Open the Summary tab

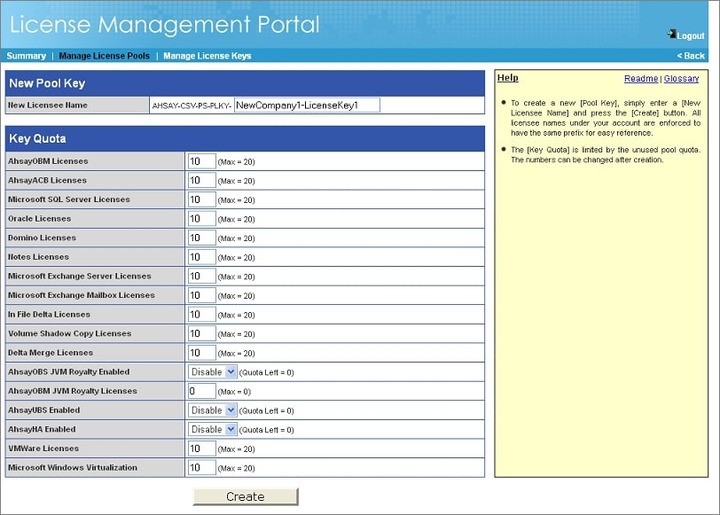pos(26,56)
